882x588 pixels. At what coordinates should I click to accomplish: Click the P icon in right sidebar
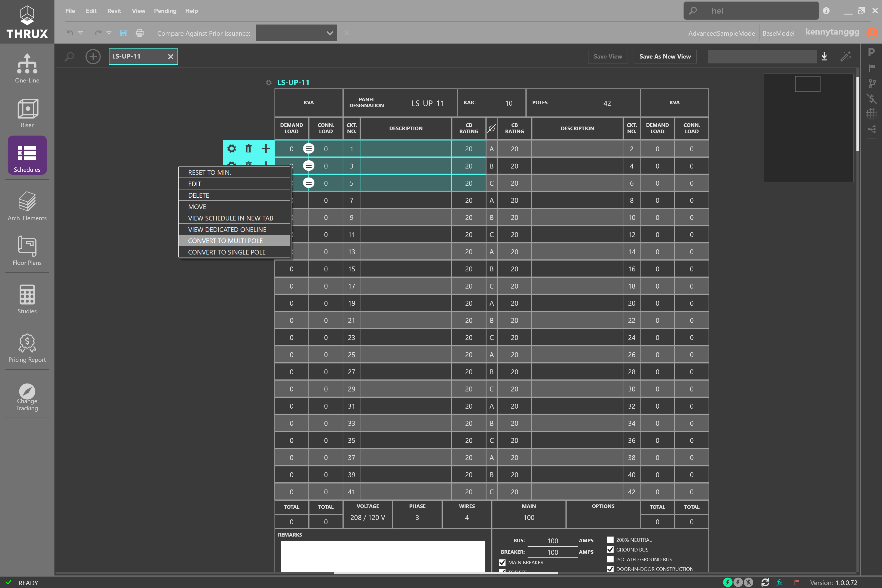pos(871,53)
